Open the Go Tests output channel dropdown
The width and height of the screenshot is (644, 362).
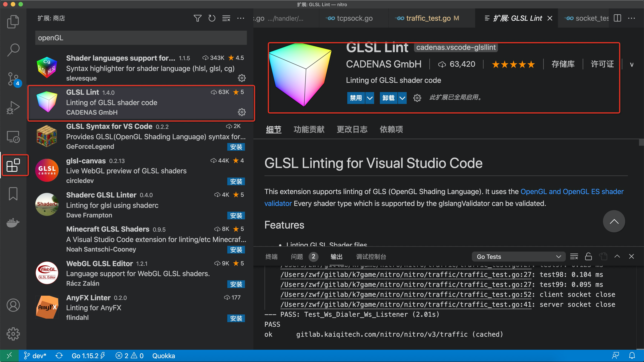tap(518, 257)
